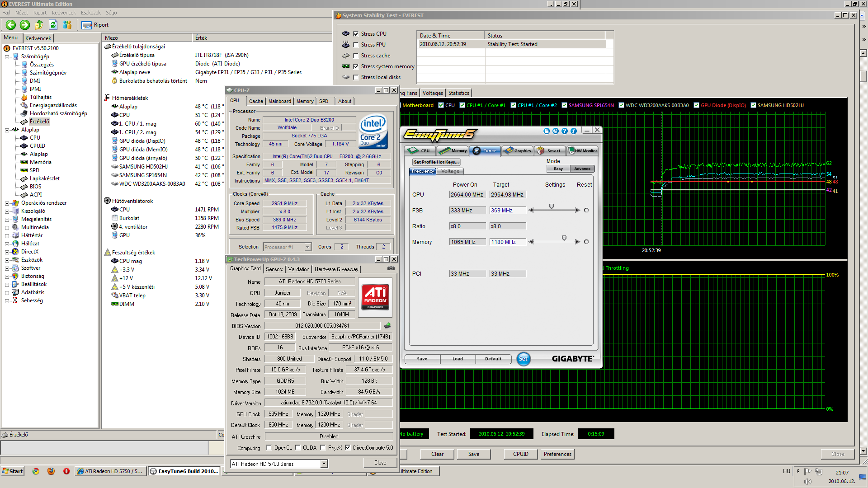Switch to the Graphics tab in EasyTune6
This screenshot has width=868, height=488.
tap(518, 151)
